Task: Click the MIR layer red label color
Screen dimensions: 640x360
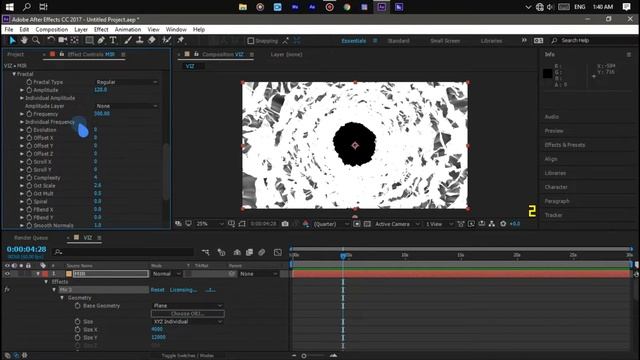Action: point(45,274)
